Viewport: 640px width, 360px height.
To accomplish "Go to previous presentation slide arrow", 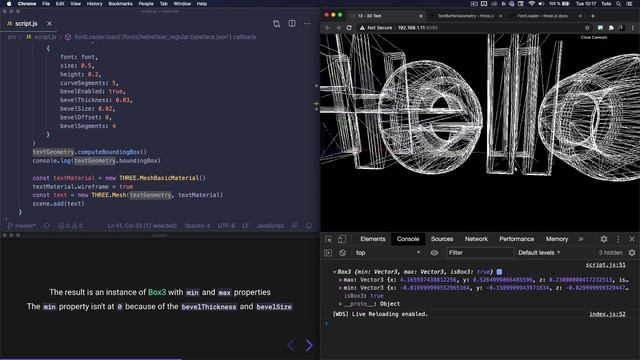I will point(291,345).
